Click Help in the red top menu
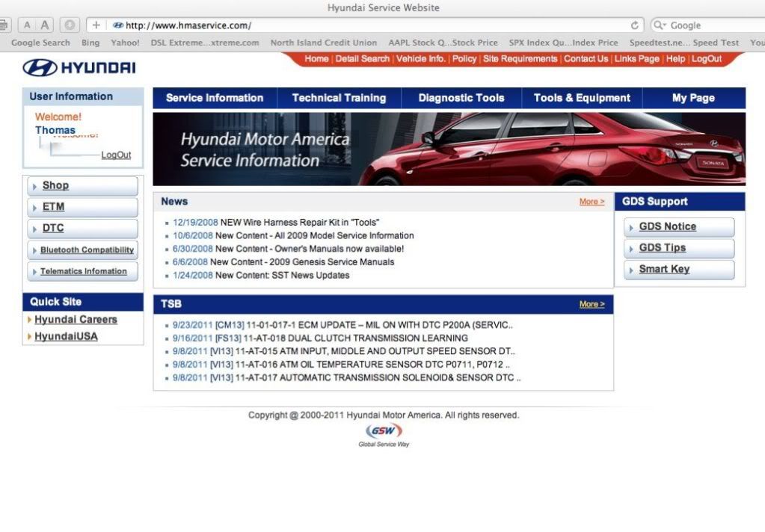765x532 pixels. (676, 59)
